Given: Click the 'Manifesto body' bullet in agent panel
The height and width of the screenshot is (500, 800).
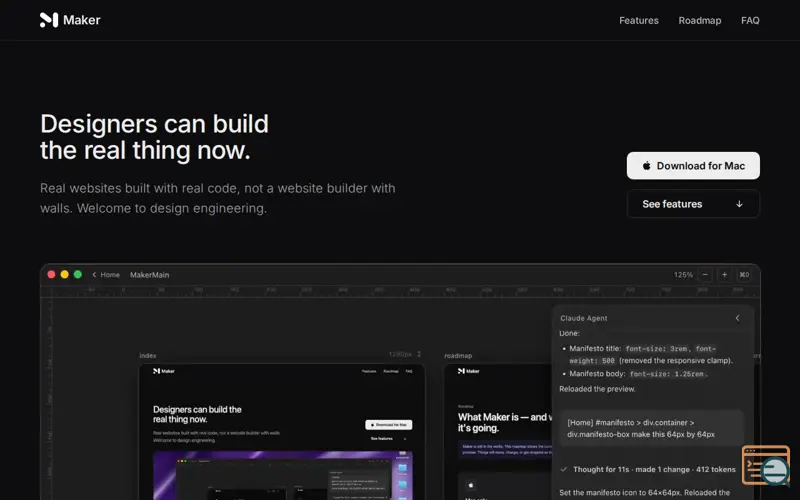Looking at the screenshot, I should 635,373.
